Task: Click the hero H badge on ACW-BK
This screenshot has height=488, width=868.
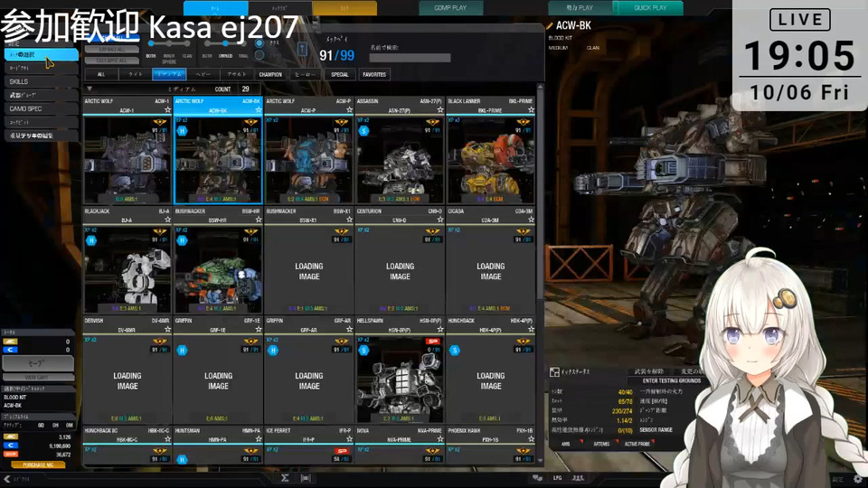Action: [x=182, y=131]
